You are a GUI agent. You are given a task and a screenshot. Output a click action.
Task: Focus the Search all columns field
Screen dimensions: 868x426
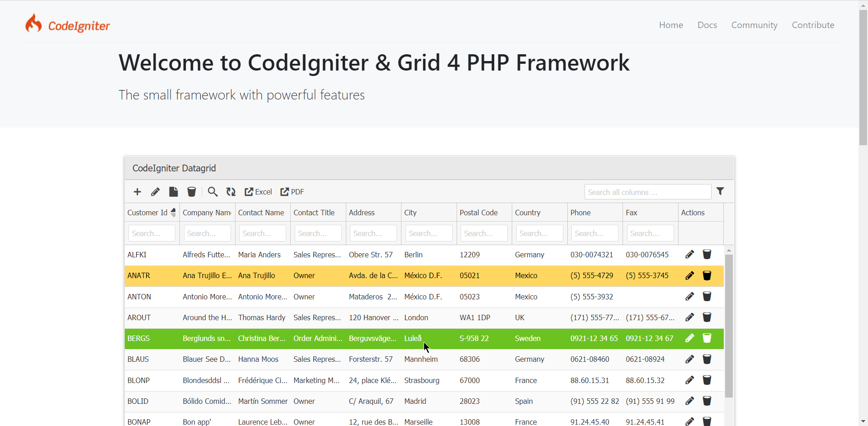pos(647,192)
